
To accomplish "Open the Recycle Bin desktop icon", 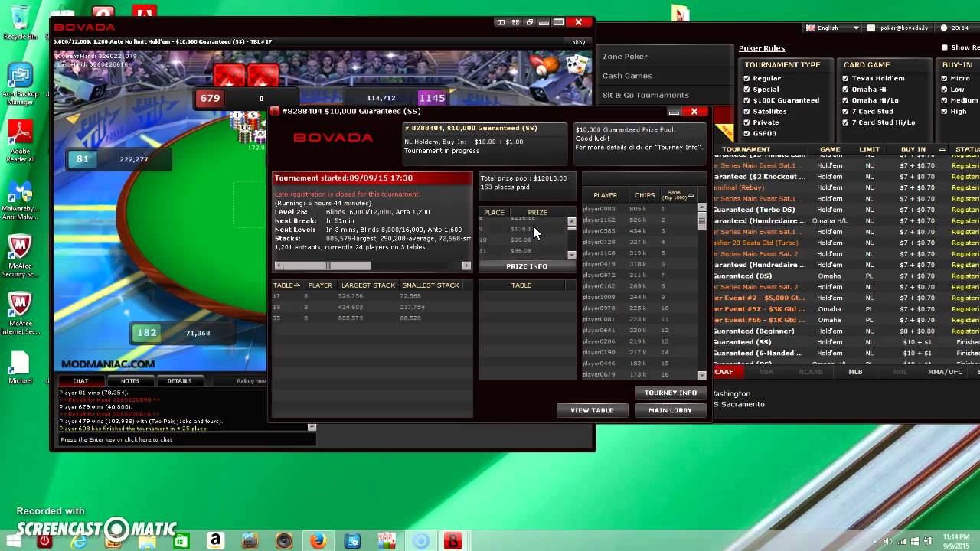I will point(20,22).
